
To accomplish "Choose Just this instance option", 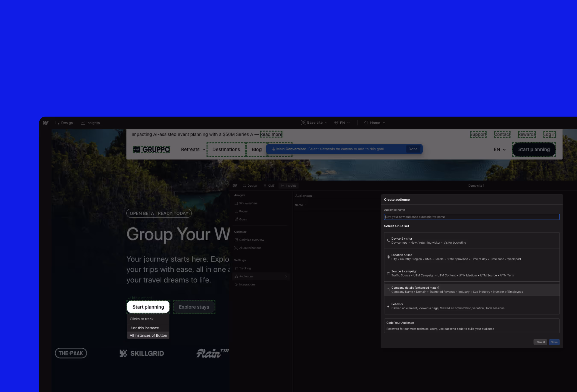I will [144, 328].
